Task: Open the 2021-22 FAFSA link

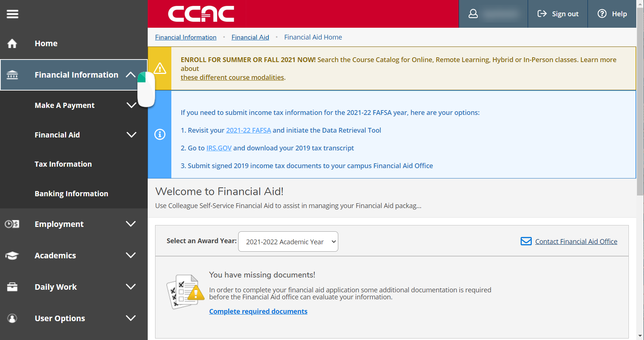Action: click(x=248, y=130)
